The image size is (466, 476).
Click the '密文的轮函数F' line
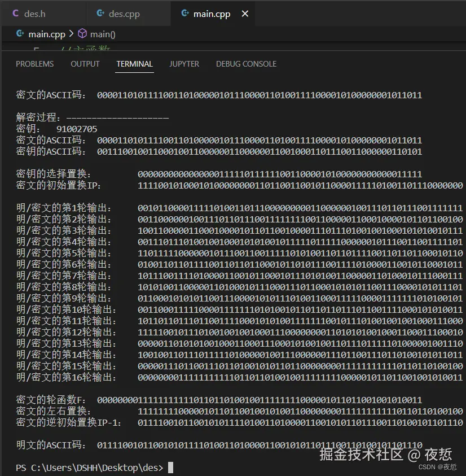click(x=219, y=400)
